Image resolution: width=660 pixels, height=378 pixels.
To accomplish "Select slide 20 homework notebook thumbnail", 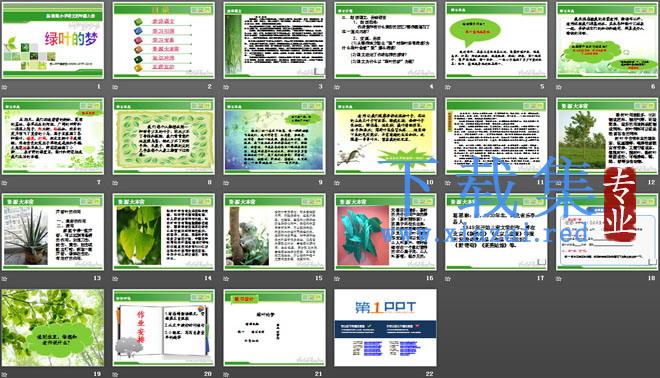I will [x=164, y=327].
